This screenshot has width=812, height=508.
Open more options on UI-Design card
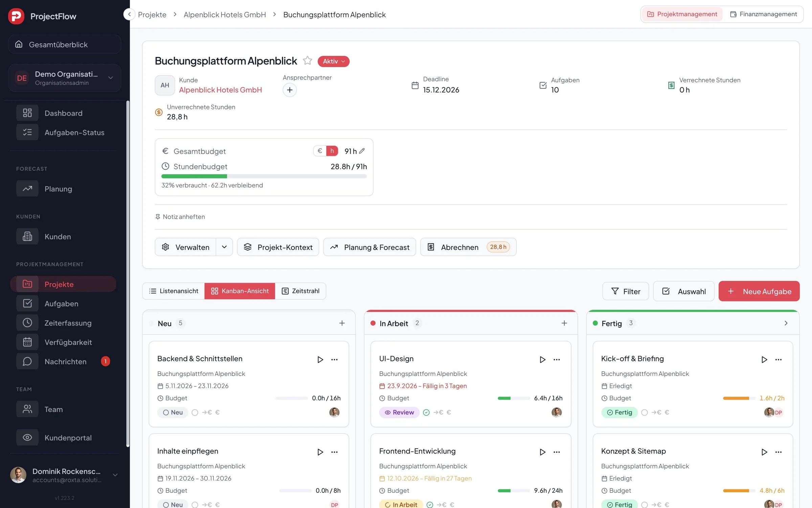[557, 359]
